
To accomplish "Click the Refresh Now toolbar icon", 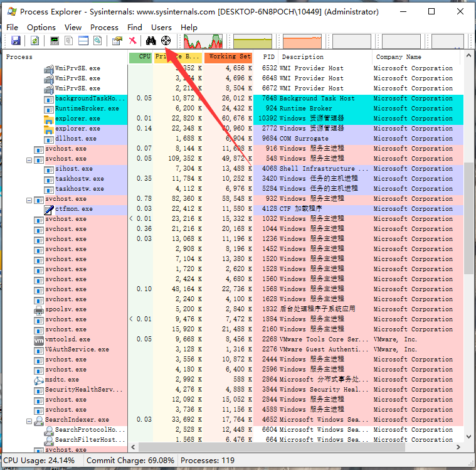I will coord(34,40).
